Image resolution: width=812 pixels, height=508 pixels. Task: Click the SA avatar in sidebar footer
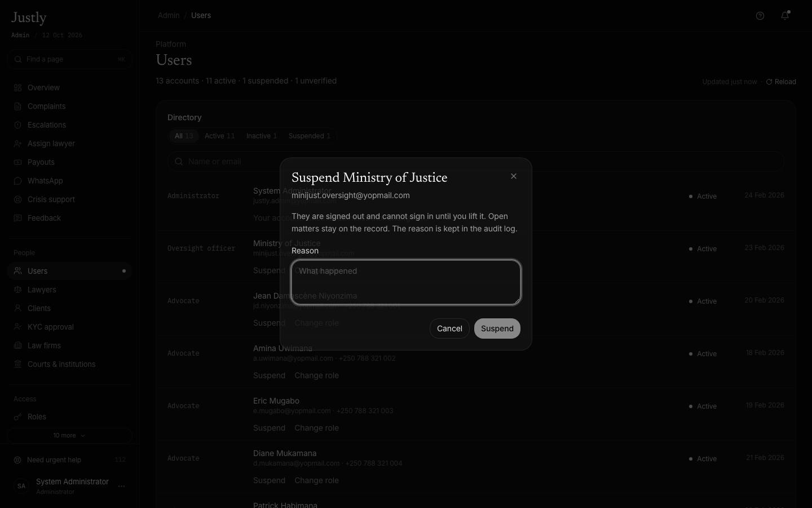tap(21, 486)
